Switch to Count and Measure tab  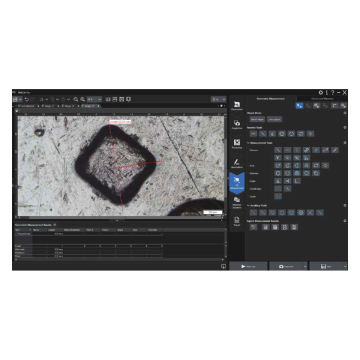322,99
